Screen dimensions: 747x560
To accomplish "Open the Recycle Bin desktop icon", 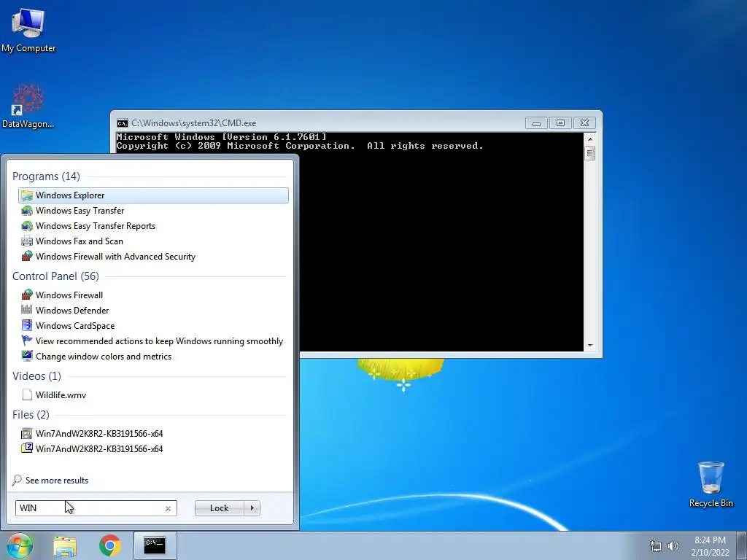I will 711,484.
